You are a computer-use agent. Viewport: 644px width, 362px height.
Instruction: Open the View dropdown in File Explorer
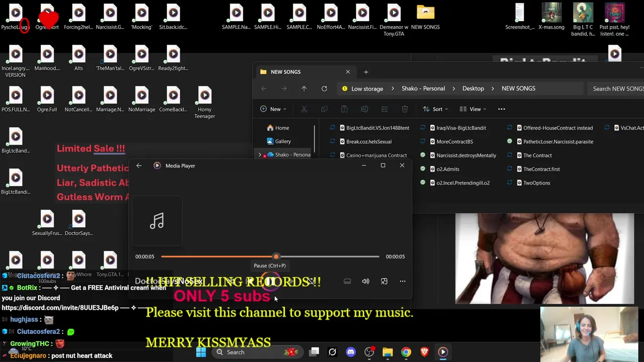pyautogui.click(x=472, y=109)
